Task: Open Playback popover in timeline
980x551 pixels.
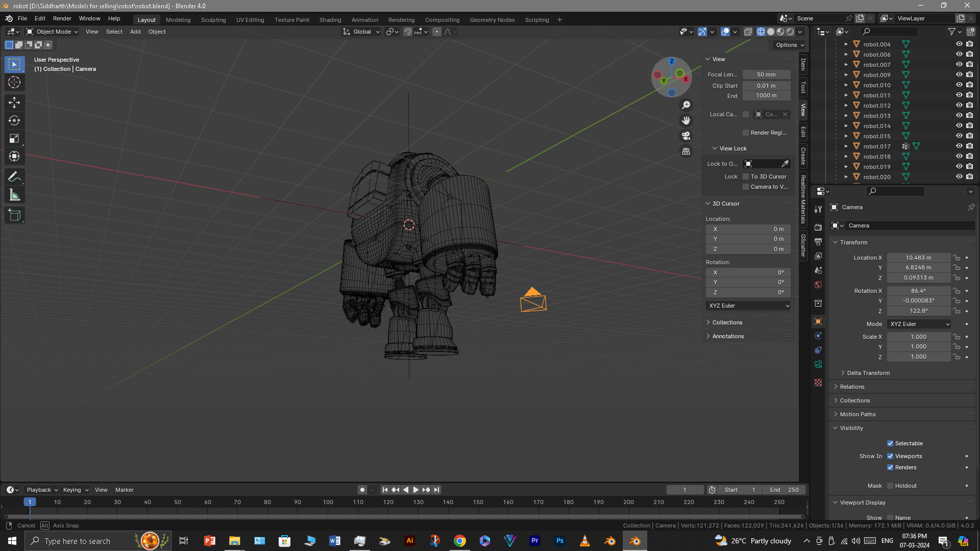Action: tap(42, 490)
